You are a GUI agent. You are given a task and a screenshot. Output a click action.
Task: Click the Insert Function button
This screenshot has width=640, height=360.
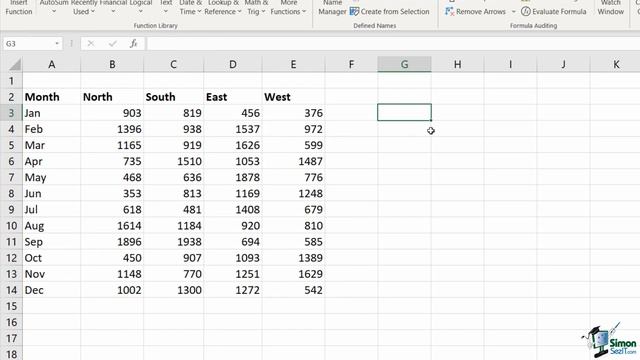point(19,8)
